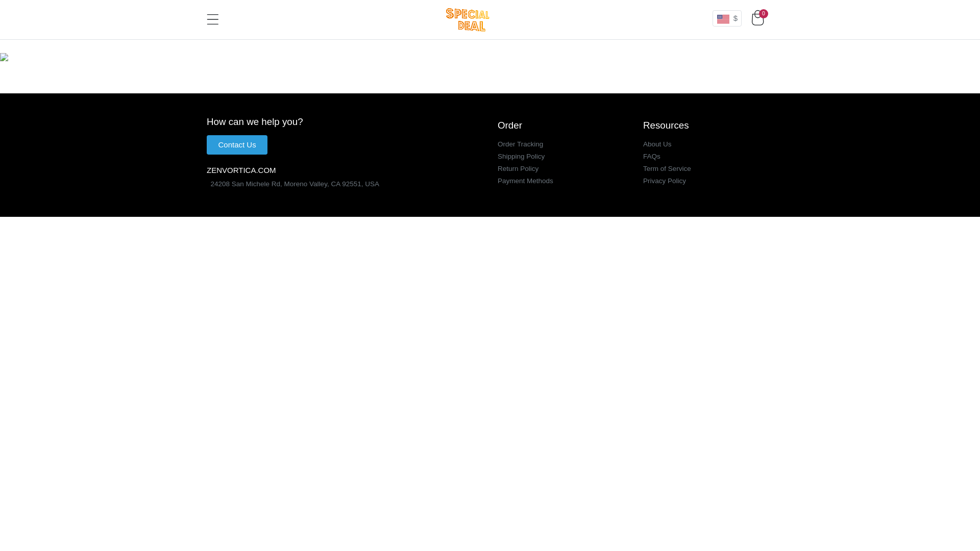The width and height of the screenshot is (980, 551).
Task: Open the Term of Service page
Action: (x=667, y=169)
